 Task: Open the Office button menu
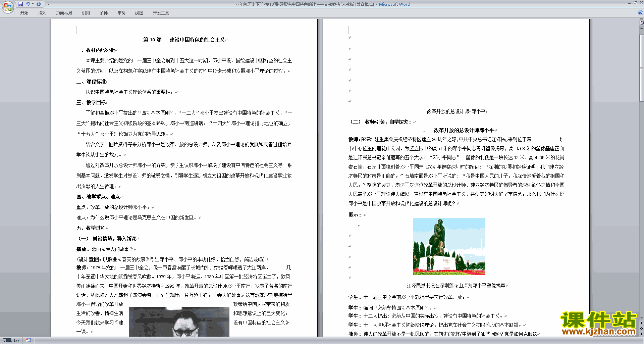[7, 7]
